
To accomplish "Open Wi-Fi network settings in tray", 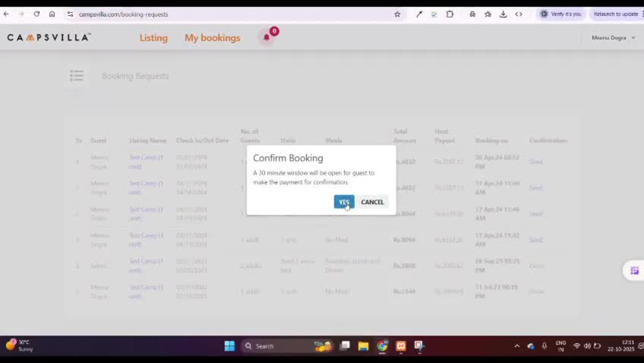I will click(x=576, y=346).
